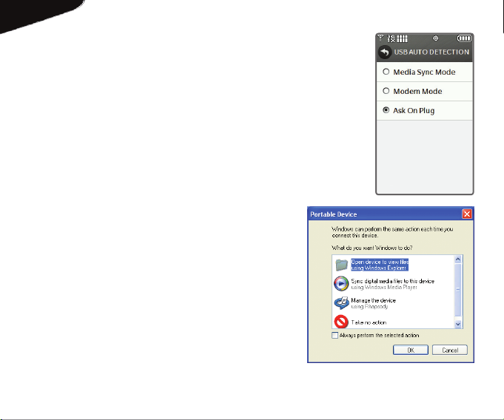
Task: Tap the location crosshair status icon
Action: [435, 38]
